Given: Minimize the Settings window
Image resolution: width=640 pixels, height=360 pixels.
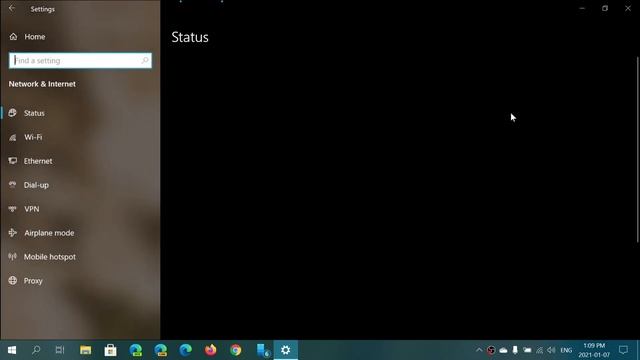Looking at the screenshot, I should (582, 8).
